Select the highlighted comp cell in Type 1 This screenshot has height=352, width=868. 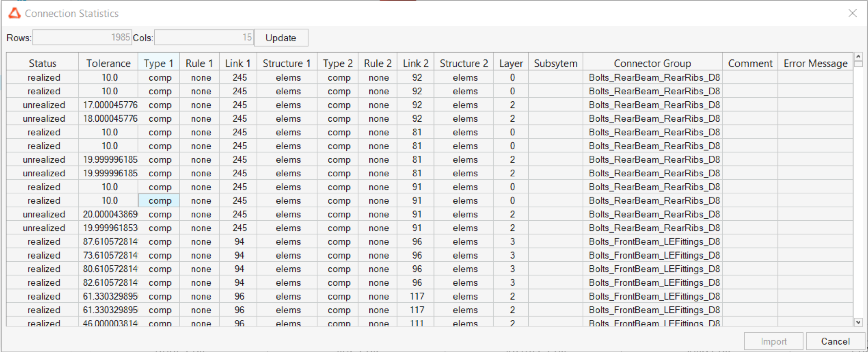(160, 201)
